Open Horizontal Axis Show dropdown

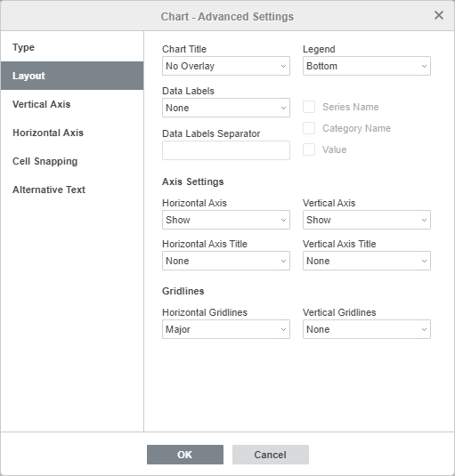[x=226, y=220]
